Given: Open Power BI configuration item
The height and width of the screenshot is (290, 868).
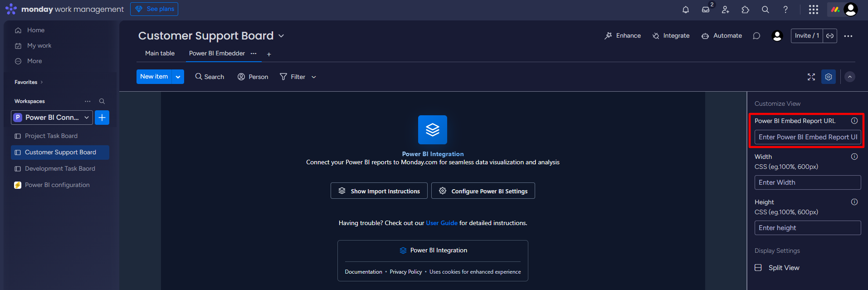Looking at the screenshot, I should [x=60, y=185].
